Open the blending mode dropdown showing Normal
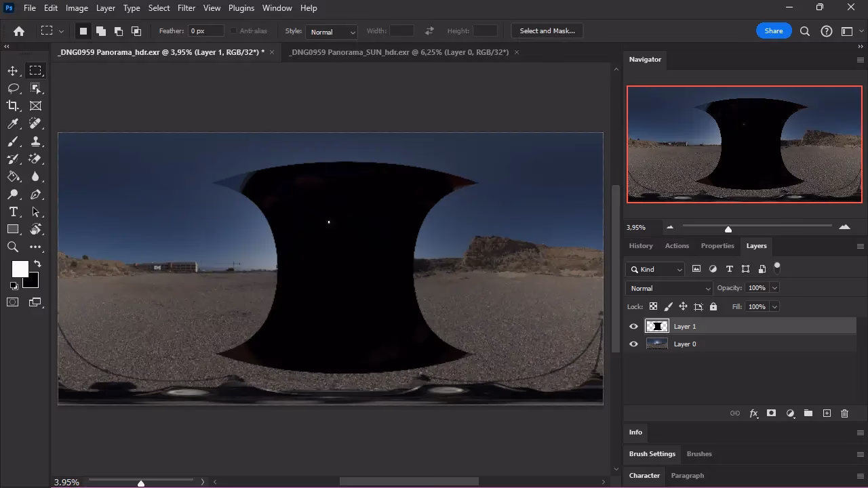 click(x=668, y=287)
